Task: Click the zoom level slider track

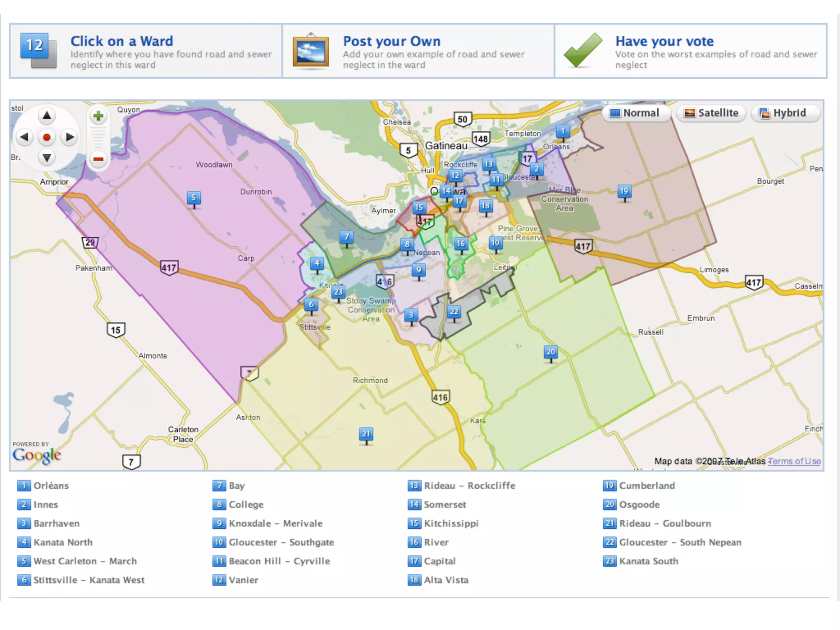Action: 98,138
